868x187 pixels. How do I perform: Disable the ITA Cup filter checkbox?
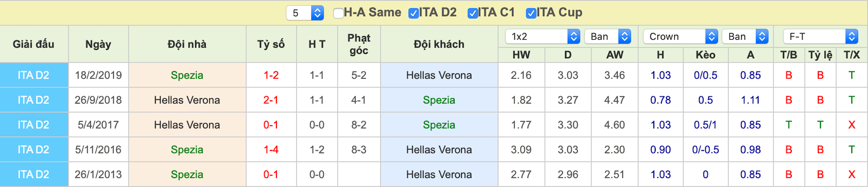(x=530, y=13)
